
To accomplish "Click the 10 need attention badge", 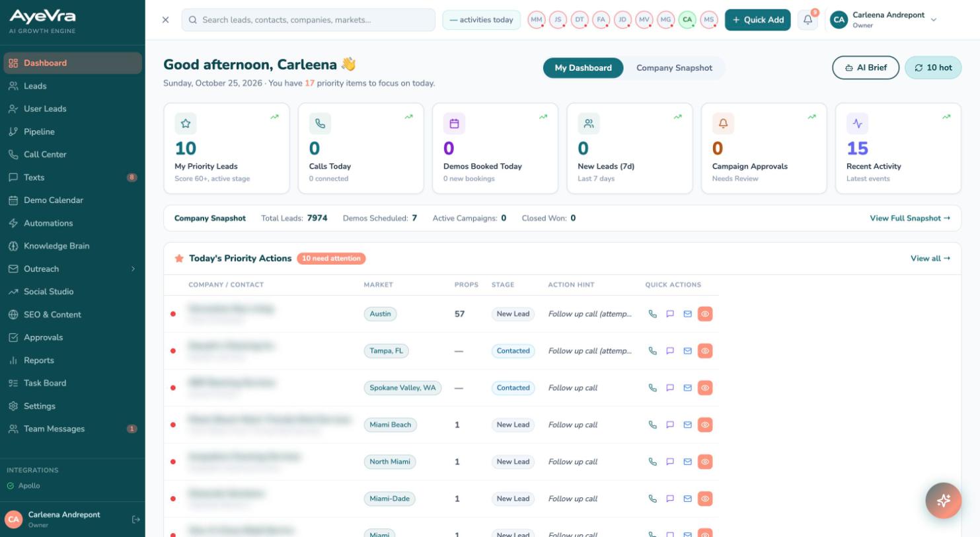I will [331, 259].
